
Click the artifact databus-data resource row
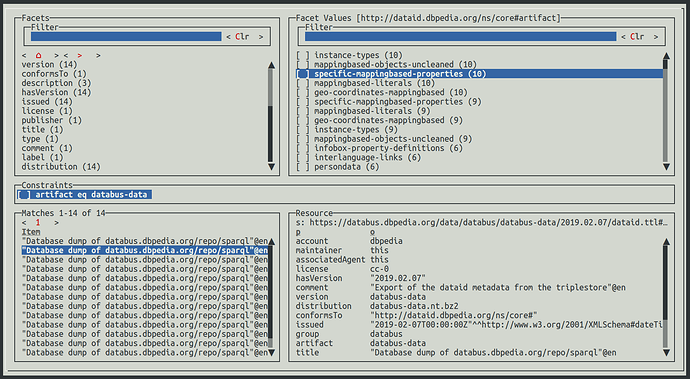click(479, 343)
